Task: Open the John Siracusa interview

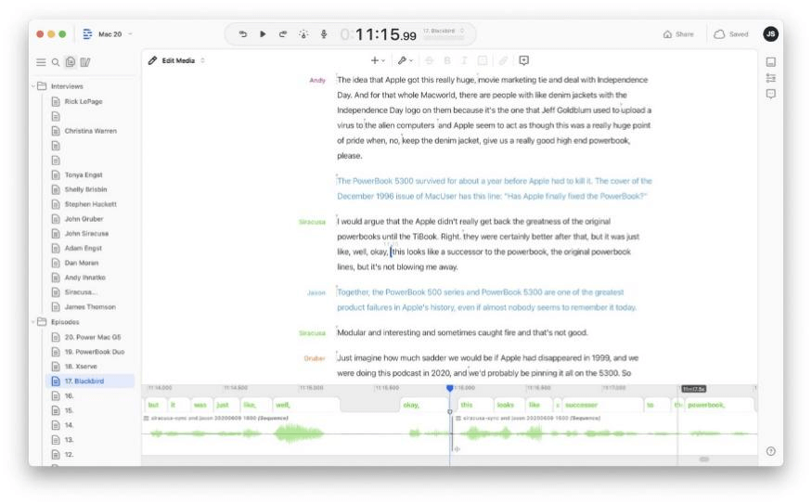Action: (x=86, y=234)
